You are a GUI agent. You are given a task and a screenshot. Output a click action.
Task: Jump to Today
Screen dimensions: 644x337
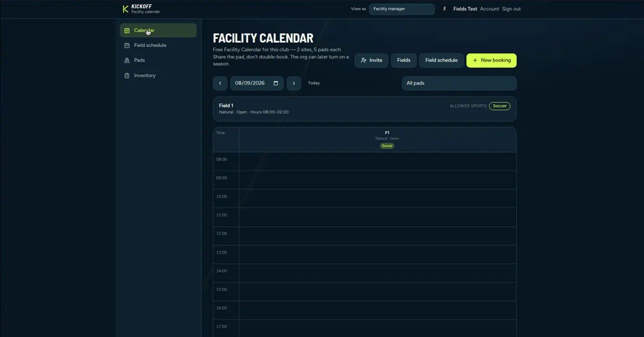[314, 83]
